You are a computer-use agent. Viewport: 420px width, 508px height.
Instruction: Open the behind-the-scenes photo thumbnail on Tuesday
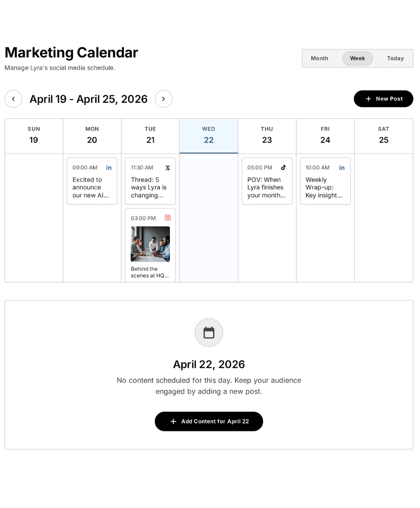150,244
